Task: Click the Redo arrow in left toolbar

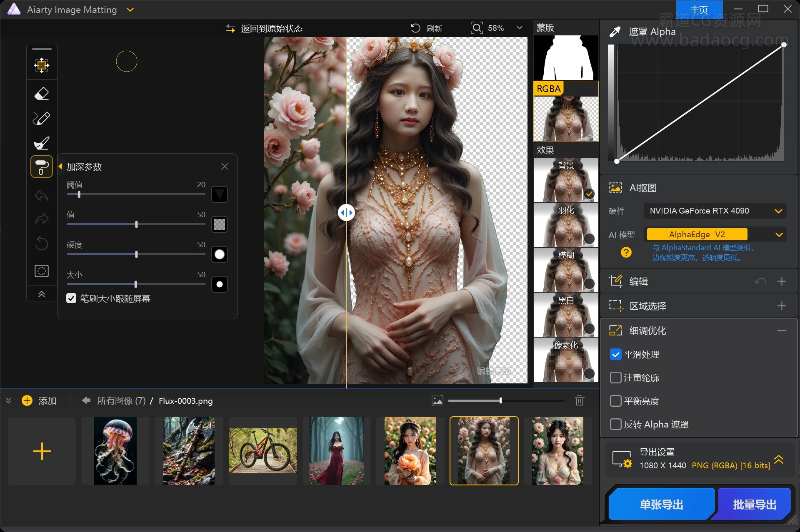Action: pyautogui.click(x=42, y=219)
